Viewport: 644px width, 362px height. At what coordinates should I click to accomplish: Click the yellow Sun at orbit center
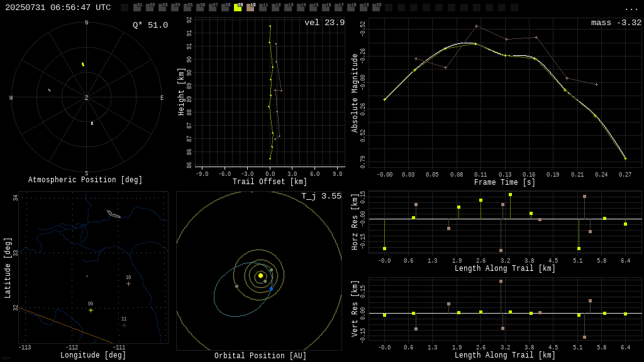pos(260,275)
